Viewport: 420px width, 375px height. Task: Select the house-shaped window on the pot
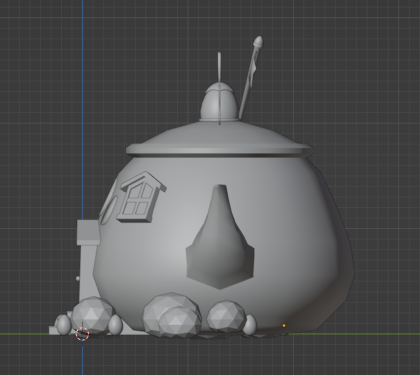pyautogui.click(x=141, y=197)
